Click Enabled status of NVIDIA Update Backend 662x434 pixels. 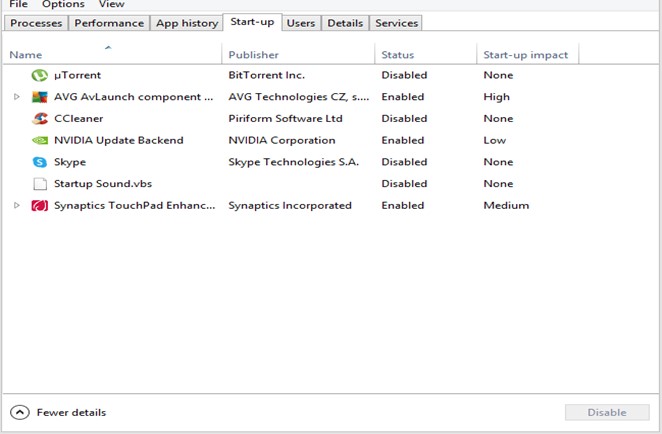click(x=402, y=140)
